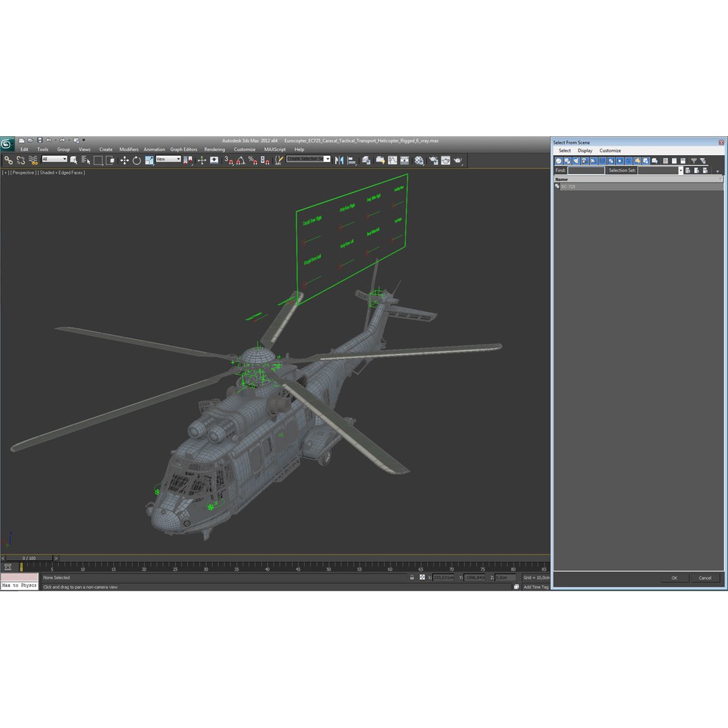Image resolution: width=728 pixels, height=728 pixels.
Task: Open the MAXScript menu
Action: tap(275, 150)
